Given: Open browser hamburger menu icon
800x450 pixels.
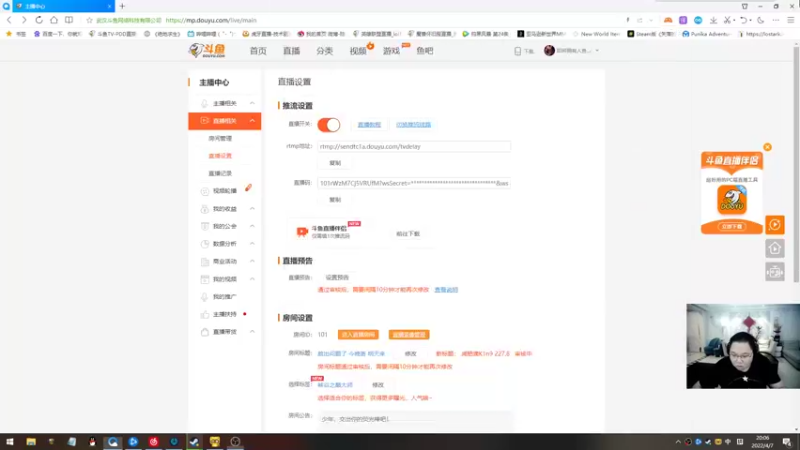Looking at the screenshot, I should (790, 20).
